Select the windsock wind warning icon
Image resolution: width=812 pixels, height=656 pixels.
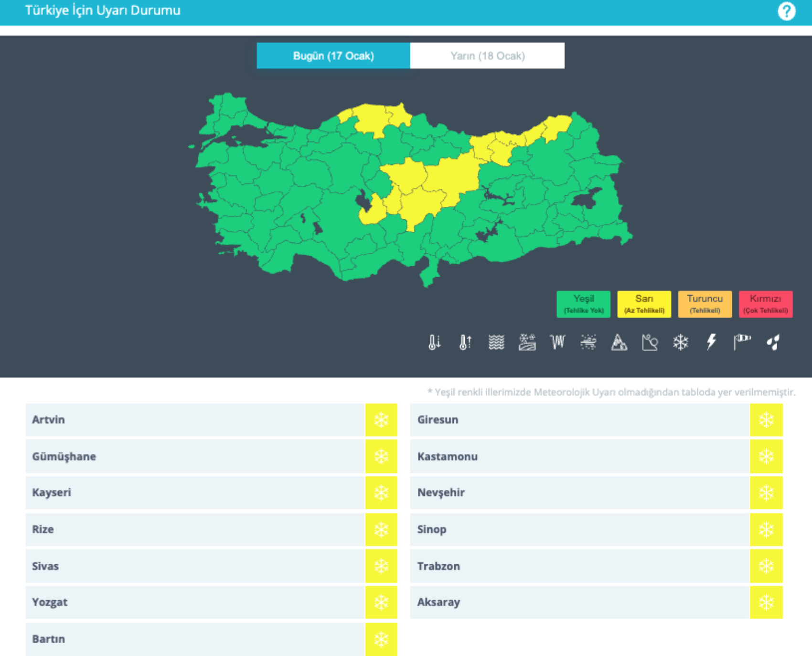[742, 342]
